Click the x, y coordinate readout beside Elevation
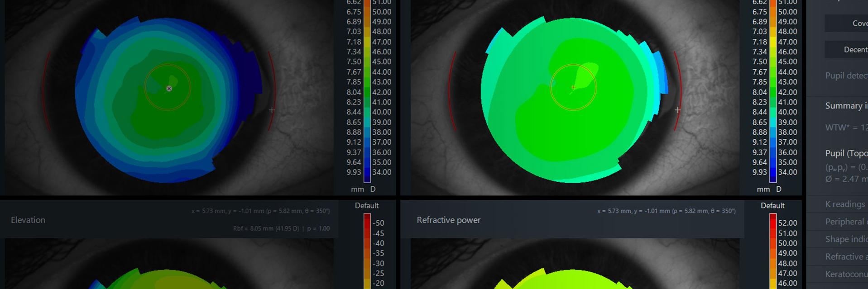 coord(260,211)
